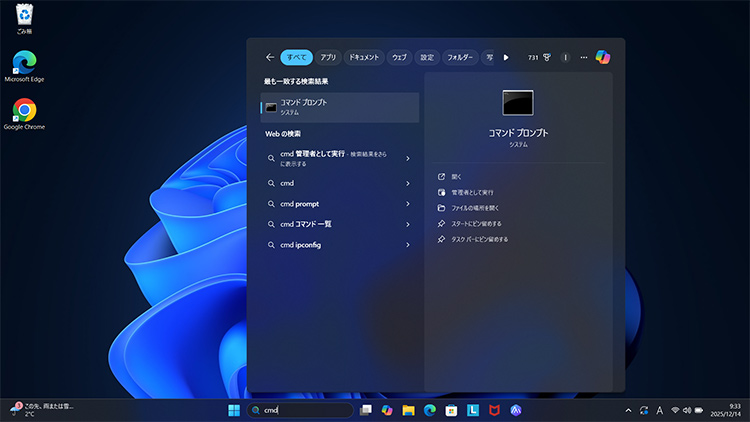This screenshot has height=422, width=750.
Task: Open File Explorer from the taskbar
Action: [408, 410]
